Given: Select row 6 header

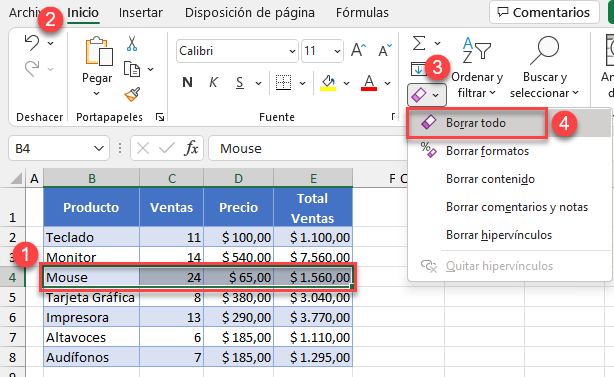Looking at the screenshot, I should (13, 317).
